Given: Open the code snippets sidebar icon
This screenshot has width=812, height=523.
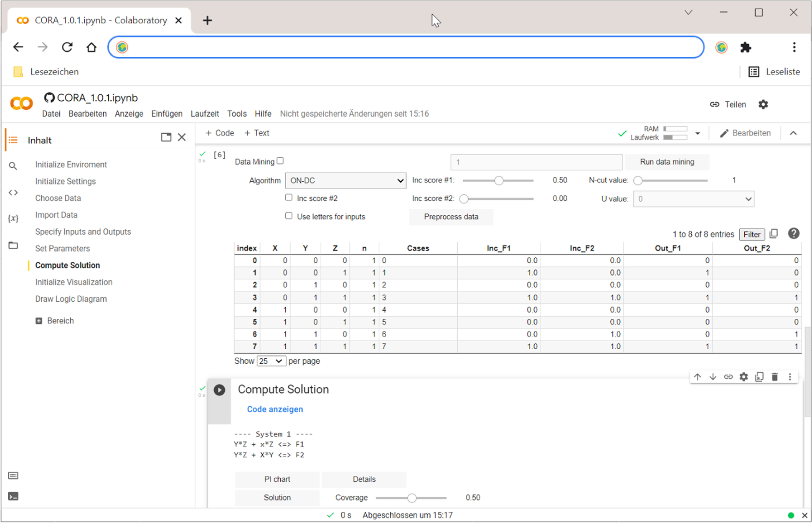Looking at the screenshot, I should (x=13, y=193).
